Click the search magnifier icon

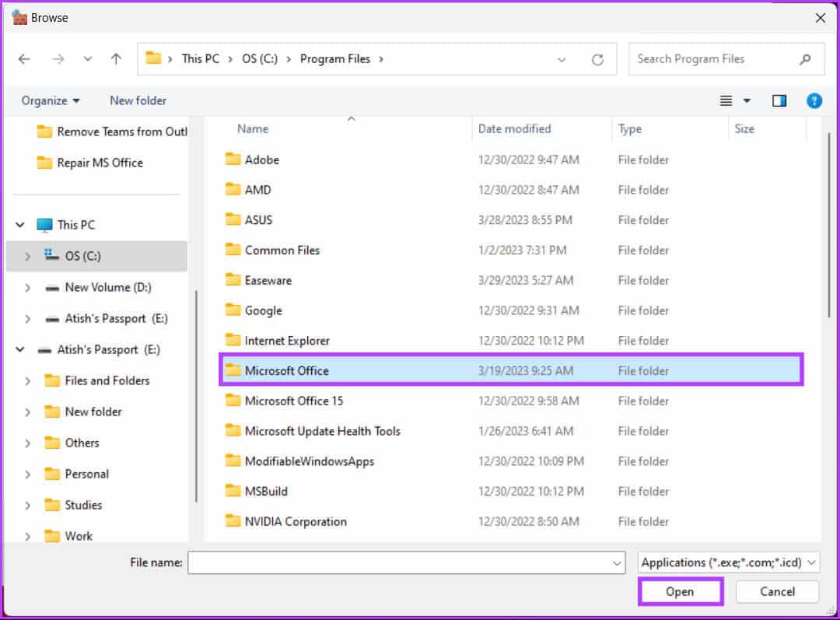click(805, 59)
